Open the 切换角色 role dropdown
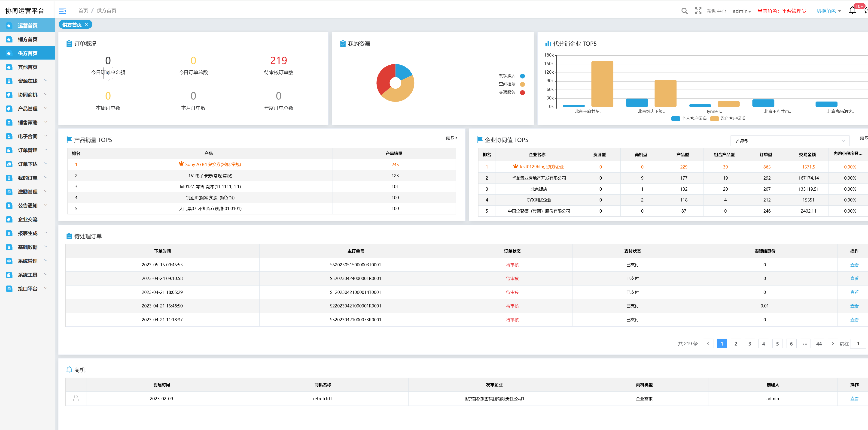 point(828,11)
